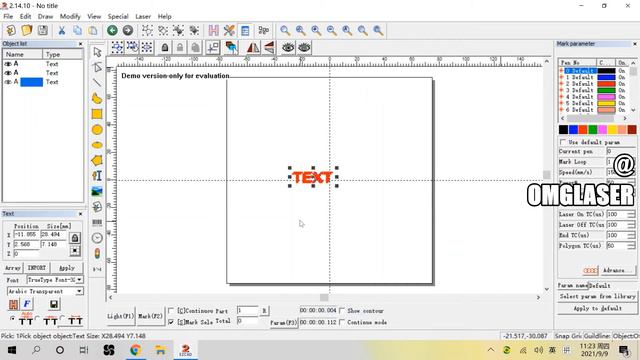Click the size lock padlock in Text panel
This screenshot has width=640, height=360.
coord(75,238)
